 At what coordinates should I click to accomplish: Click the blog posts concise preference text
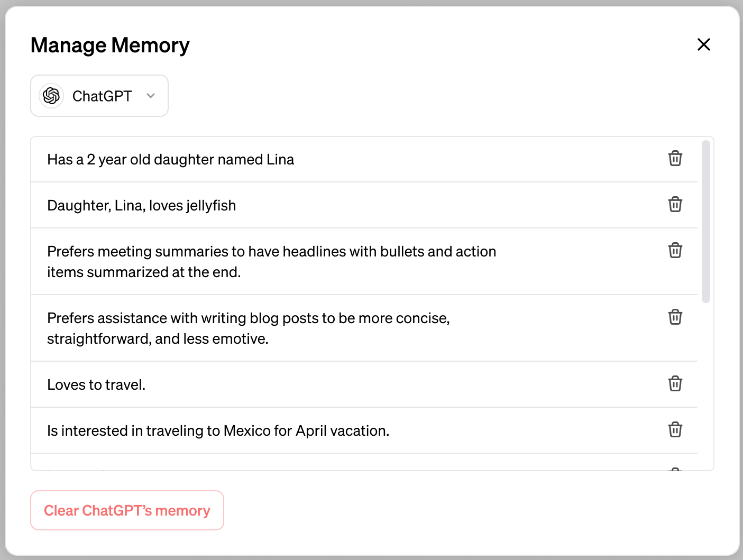click(249, 328)
